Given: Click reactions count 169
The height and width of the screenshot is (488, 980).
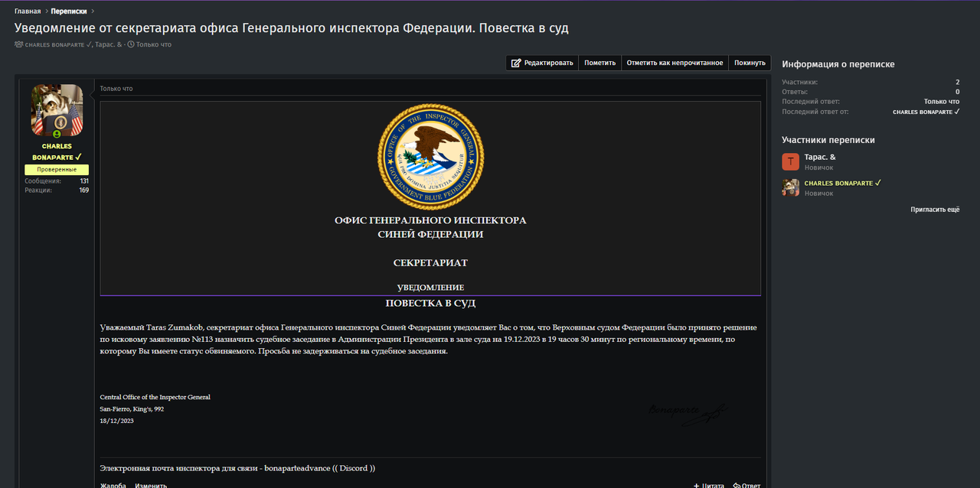Looking at the screenshot, I should 84,190.
